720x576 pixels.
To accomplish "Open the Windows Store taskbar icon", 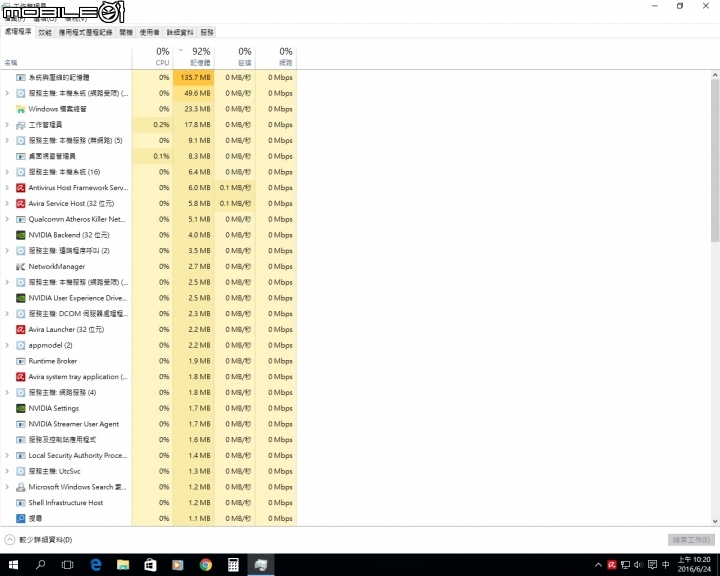I will point(150,565).
